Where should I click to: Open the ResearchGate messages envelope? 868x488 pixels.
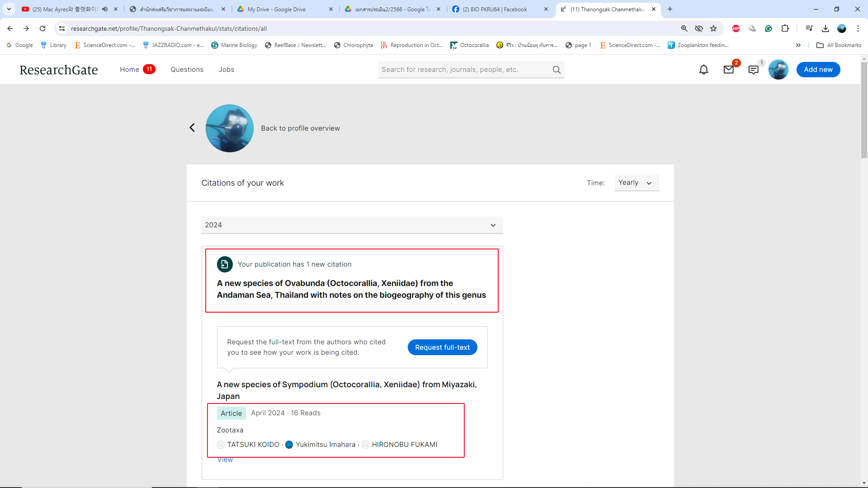(x=728, y=70)
